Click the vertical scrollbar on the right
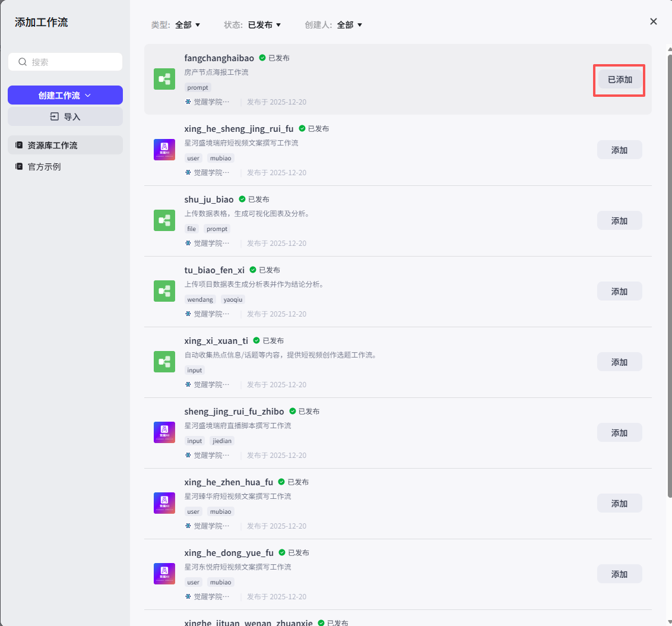The height and width of the screenshot is (626, 672). pos(669,238)
